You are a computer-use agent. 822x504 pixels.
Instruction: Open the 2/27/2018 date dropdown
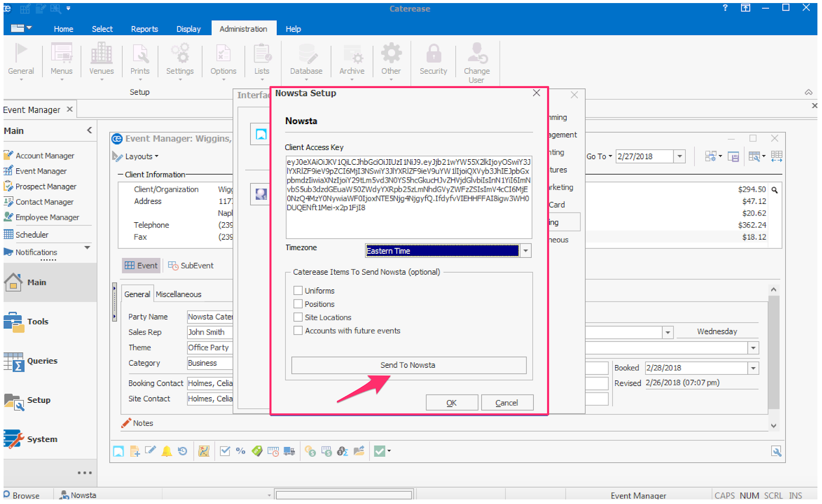tap(680, 157)
